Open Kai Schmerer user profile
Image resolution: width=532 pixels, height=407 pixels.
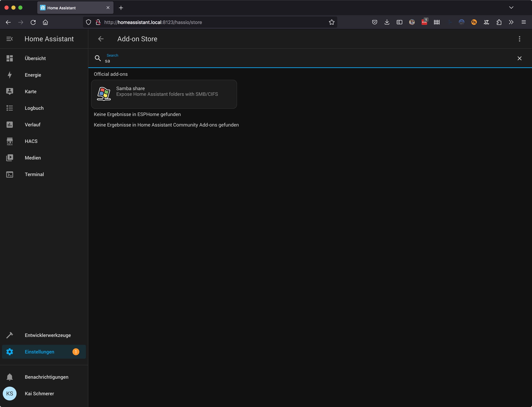[x=39, y=393]
